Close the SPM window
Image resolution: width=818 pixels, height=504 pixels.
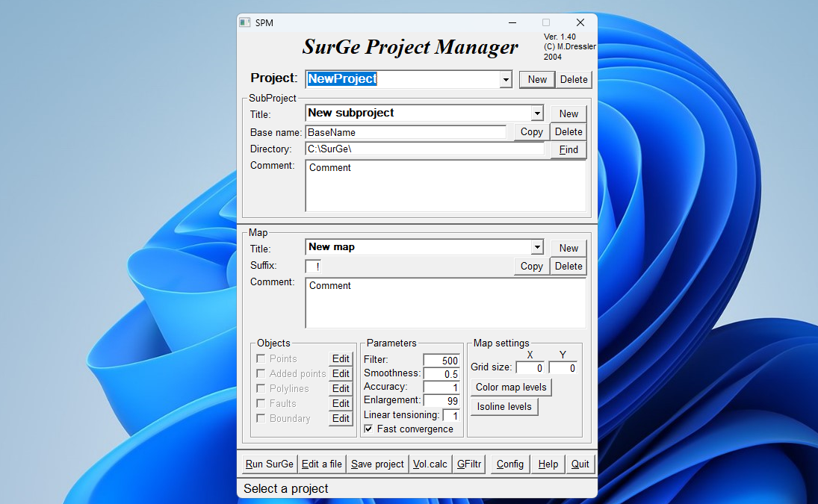point(580,22)
